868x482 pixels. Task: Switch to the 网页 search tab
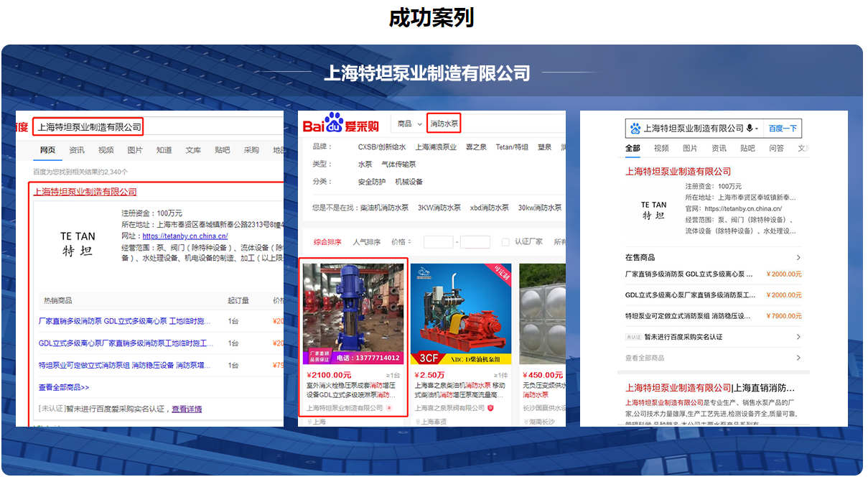click(x=47, y=150)
